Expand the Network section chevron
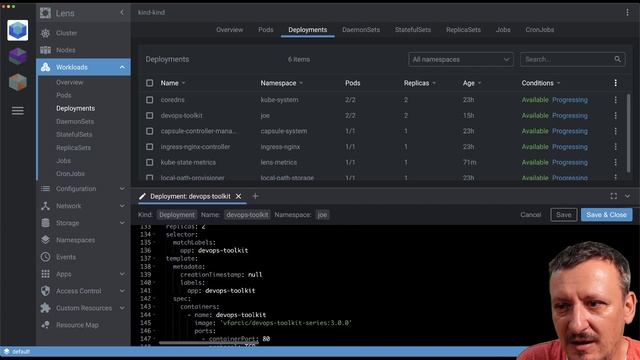 click(122, 206)
